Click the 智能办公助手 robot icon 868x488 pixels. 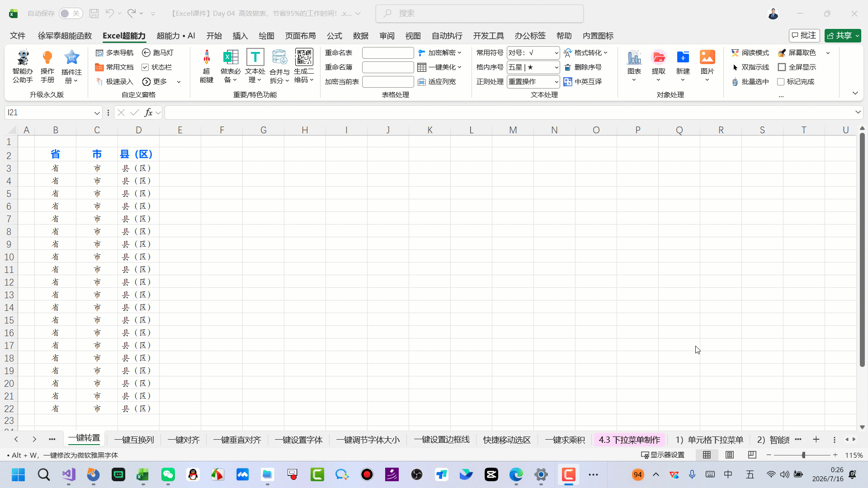click(x=23, y=57)
